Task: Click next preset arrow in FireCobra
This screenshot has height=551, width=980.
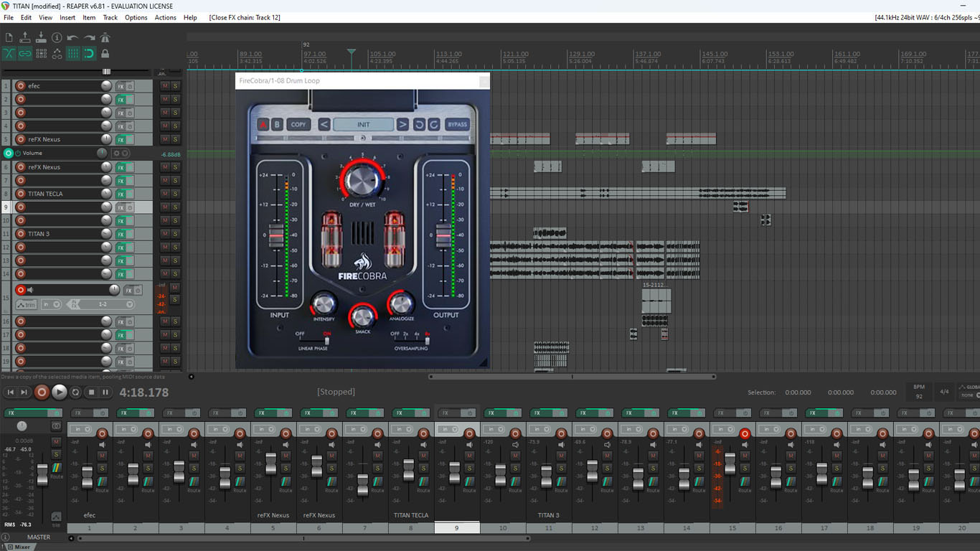Action: 402,124
